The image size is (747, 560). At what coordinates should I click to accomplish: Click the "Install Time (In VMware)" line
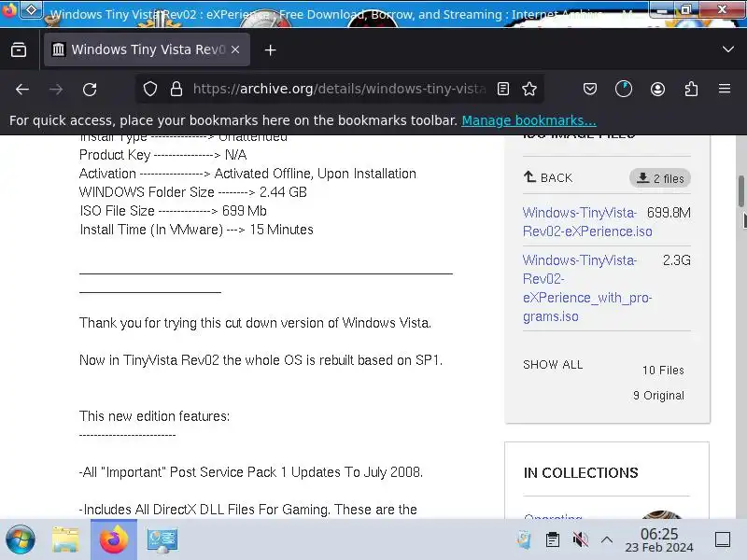tap(196, 230)
